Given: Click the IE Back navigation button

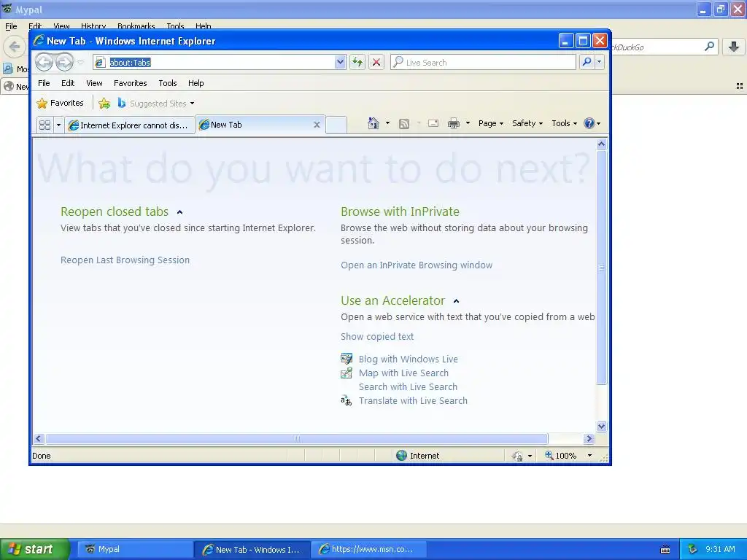Looking at the screenshot, I should 44,62.
